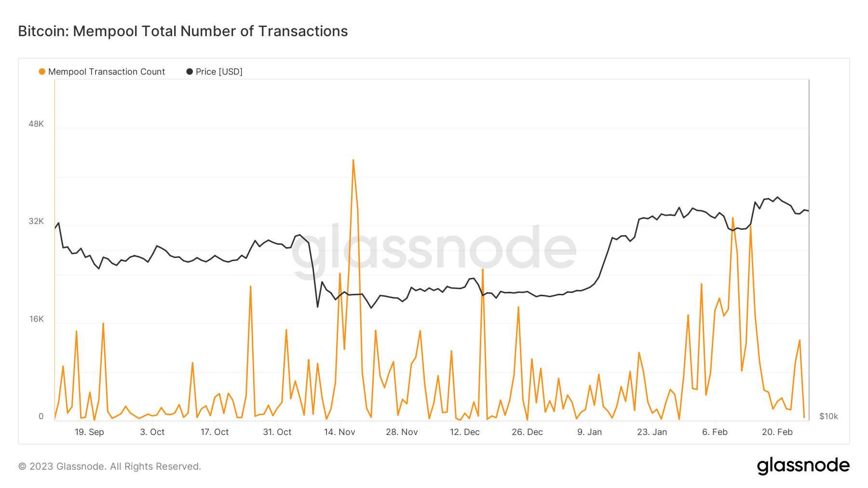This screenshot has height=488, width=868.
Task: Click the 48K y-axis label
Action: point(36,124)
